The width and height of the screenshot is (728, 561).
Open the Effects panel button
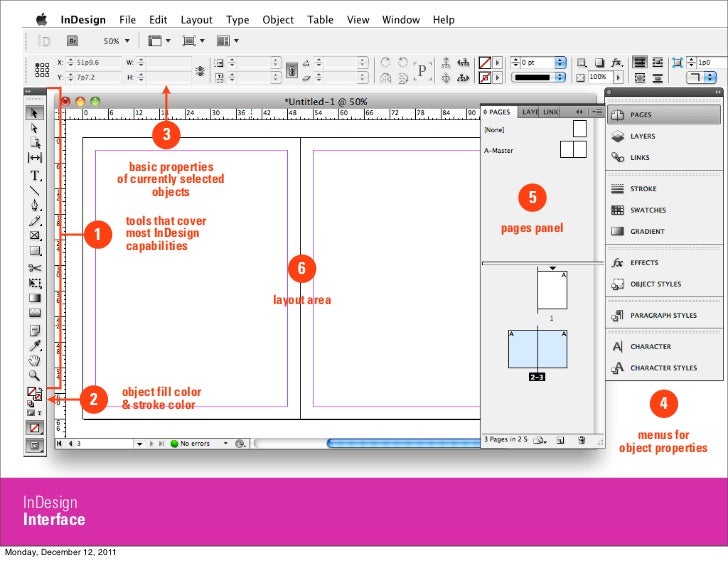point(664,262)
